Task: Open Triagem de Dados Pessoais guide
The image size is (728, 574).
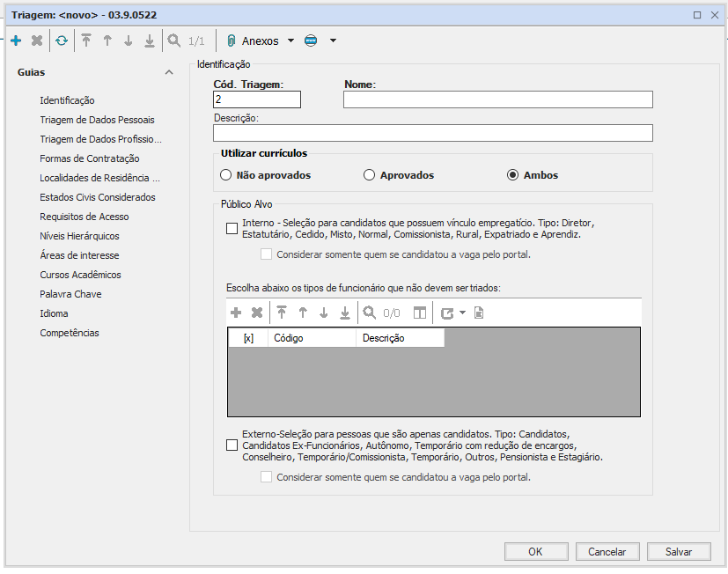Action: click(x=97, y=120)
